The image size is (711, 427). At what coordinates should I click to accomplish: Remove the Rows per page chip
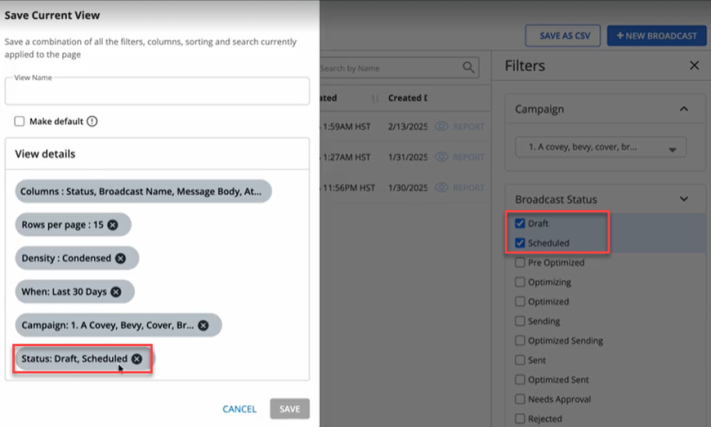(x=113, y=225)
